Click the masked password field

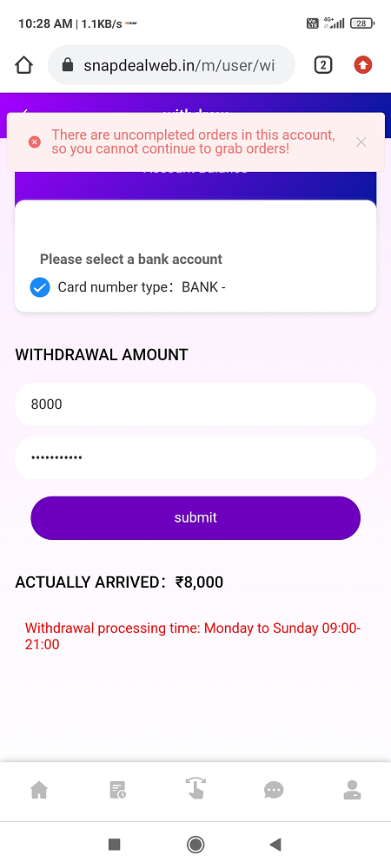pos(195,457)
